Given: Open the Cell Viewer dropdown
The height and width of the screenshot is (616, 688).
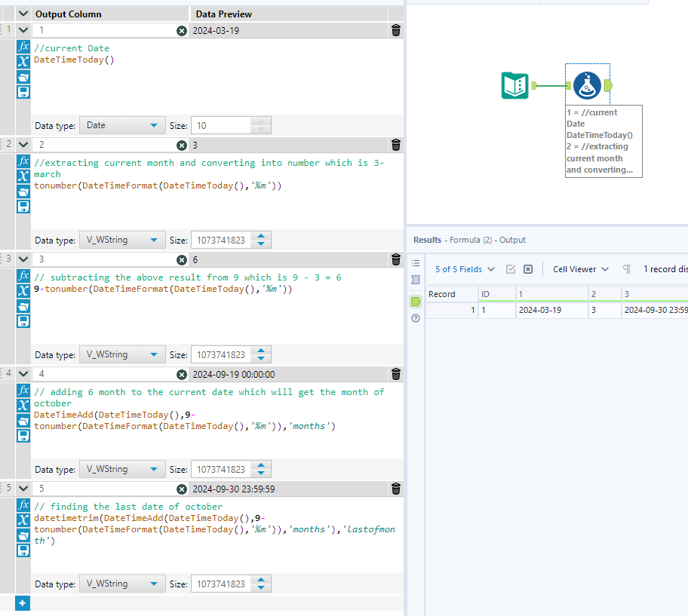Looking at the screenshot, I should coord(579,269).
